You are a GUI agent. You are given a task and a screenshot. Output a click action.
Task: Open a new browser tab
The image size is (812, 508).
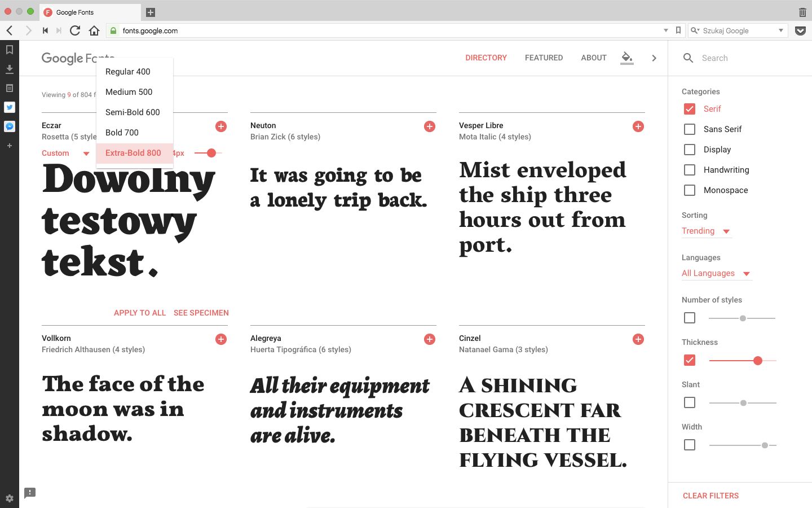151,12
